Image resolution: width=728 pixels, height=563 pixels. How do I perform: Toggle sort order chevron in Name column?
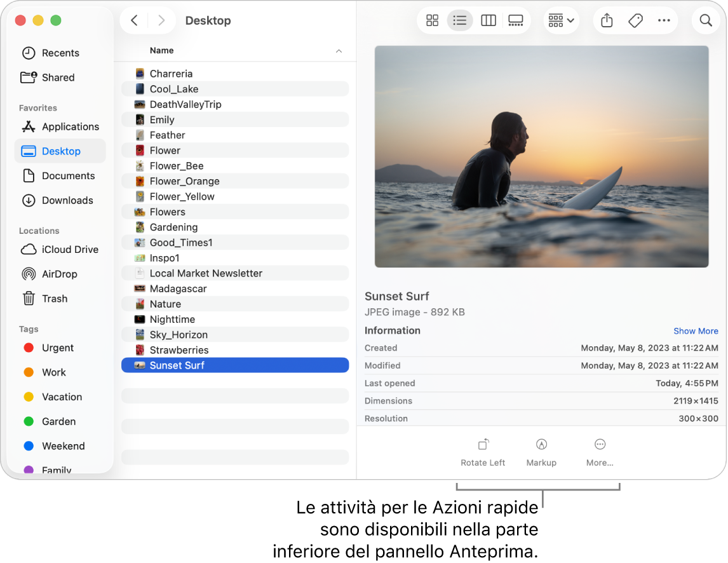pyautogui.click(x=339, y=51)
